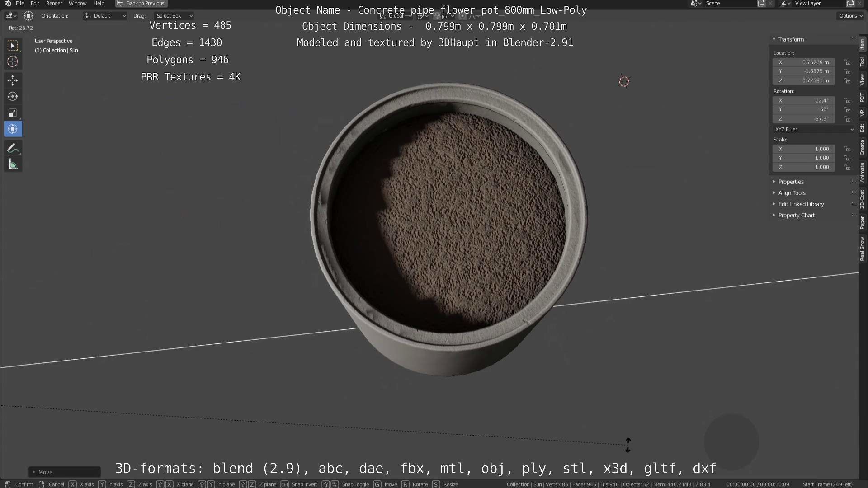Toggle lock on Rotation Z
The width and height of the screenshot is (868, 488).
[x=848, y=119]
